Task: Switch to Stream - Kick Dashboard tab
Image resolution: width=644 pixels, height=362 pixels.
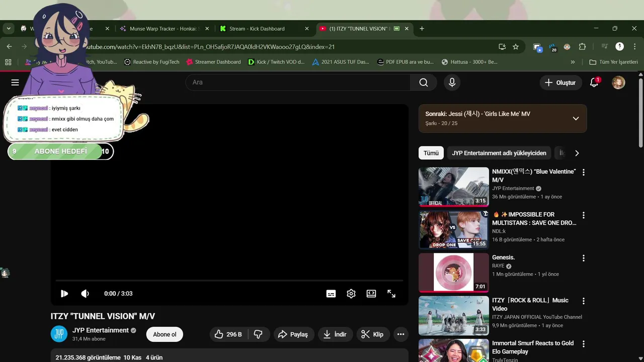Action: [264, 29]
